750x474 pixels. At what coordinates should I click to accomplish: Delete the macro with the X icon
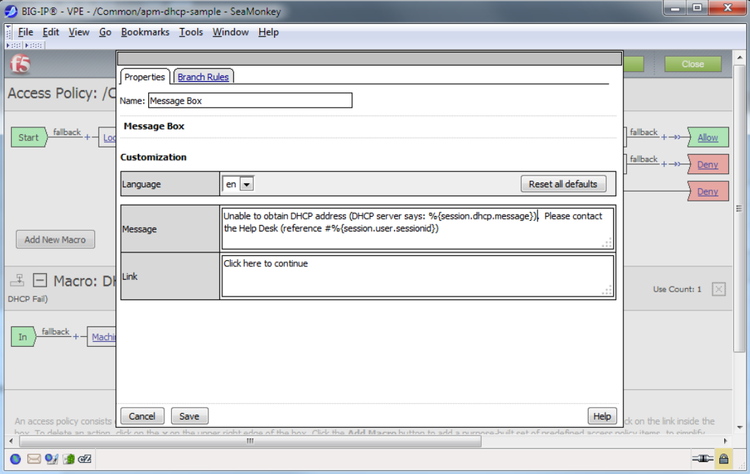pyautogui.click(x=718, y=289)
